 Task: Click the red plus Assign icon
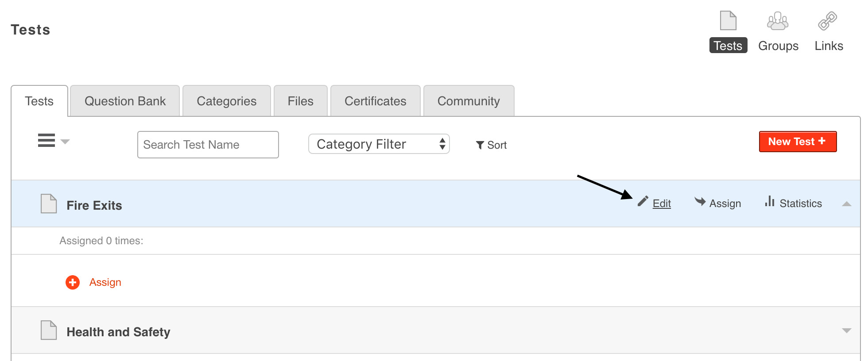pos(73,282)
